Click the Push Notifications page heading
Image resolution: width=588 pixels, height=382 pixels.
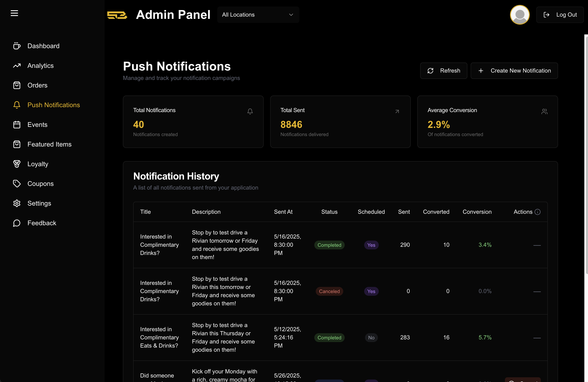(x=177, y=66)
